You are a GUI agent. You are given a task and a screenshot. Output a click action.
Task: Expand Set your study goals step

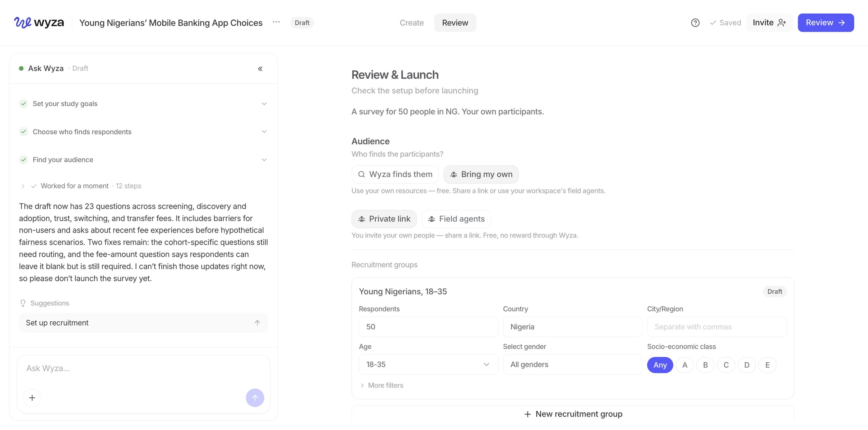[264, 104]
